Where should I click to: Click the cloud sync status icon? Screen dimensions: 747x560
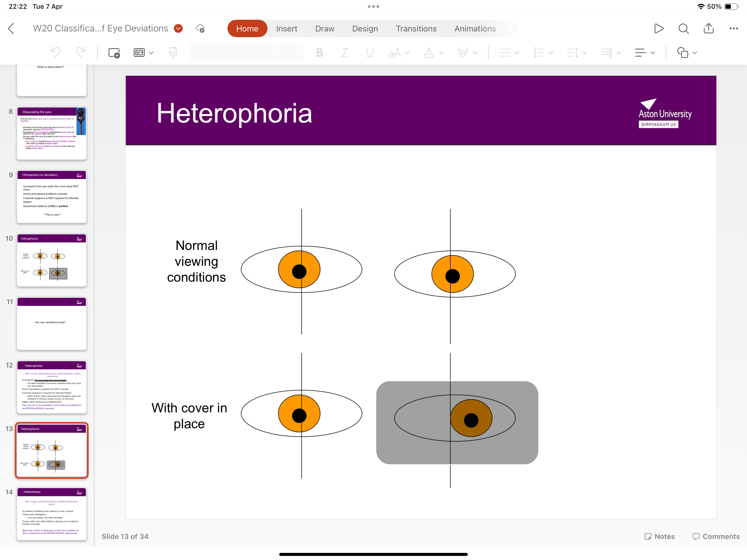click(x=200, y=28)
